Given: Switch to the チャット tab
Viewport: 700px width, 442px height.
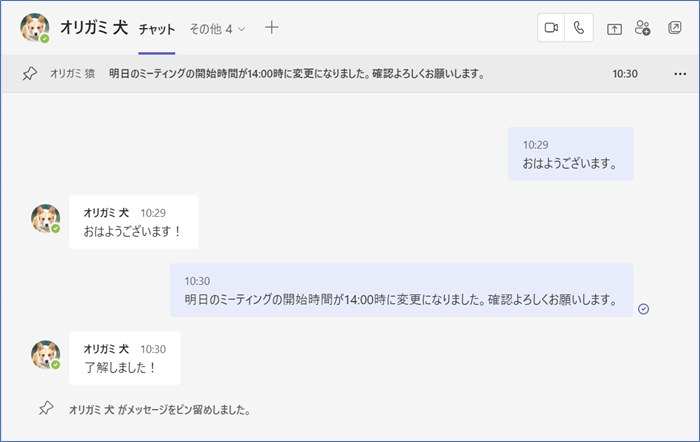Looking at the screenshot, I should tap(157, 29).
